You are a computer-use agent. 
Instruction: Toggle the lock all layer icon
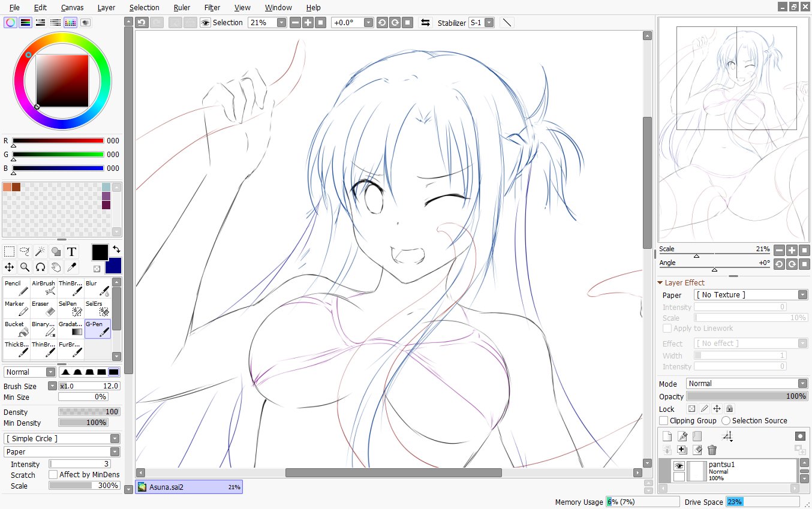pos(730,409)
